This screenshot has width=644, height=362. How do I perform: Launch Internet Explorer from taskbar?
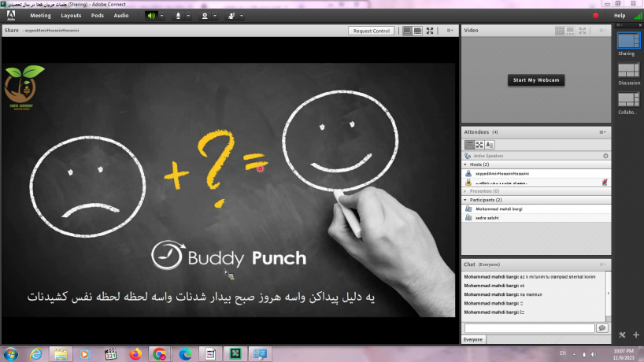click(35, 354)
